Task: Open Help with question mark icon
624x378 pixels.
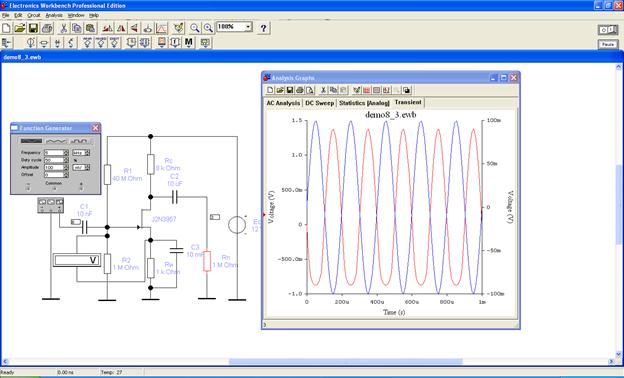Action: 263,28
